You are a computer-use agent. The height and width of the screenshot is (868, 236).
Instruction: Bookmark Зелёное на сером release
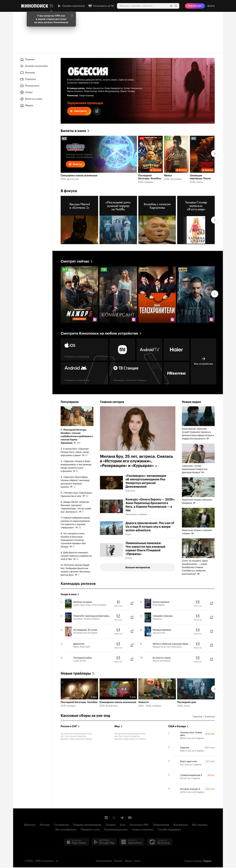132,603
